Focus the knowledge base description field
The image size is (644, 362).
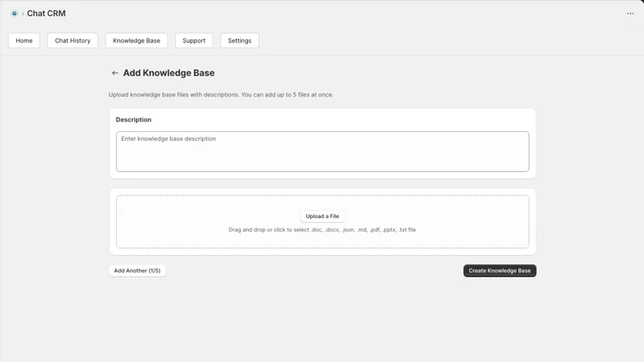tap(323, 151)
